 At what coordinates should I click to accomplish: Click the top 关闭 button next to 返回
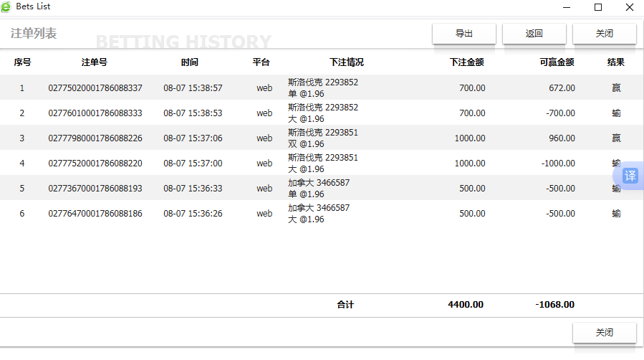(605, 34)
